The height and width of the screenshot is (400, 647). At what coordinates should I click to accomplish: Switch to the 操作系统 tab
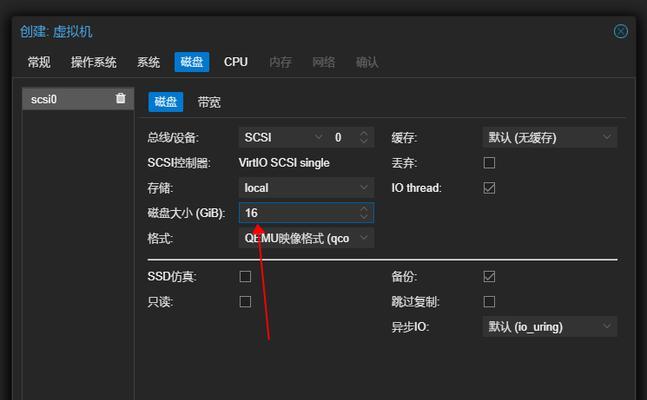tap(94, 62)
